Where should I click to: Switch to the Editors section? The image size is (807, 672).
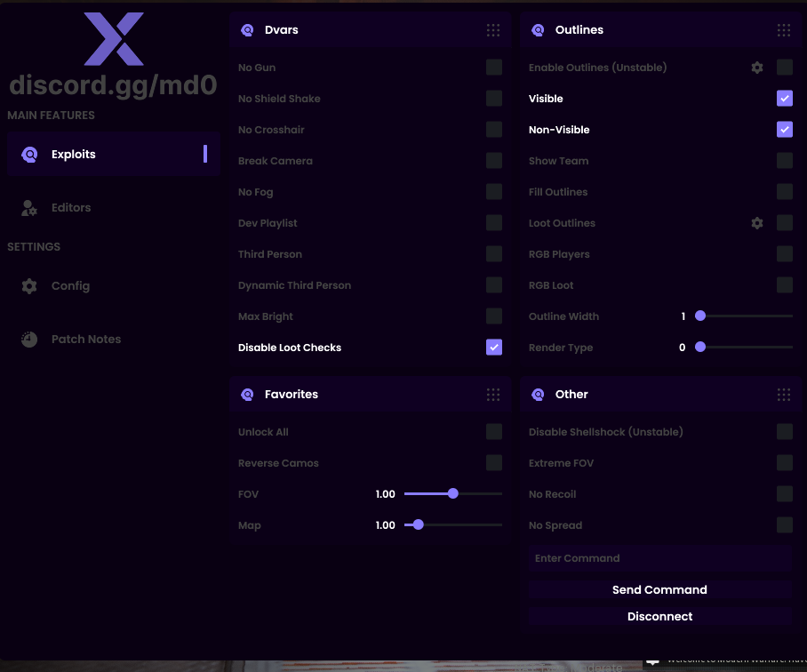coord(114,207)
